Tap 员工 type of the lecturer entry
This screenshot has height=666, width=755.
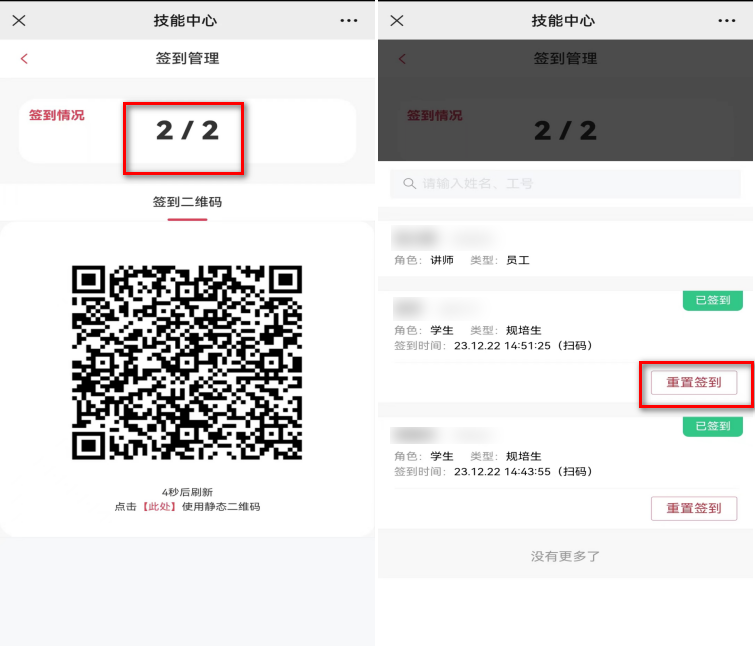(x=518, y=261)
